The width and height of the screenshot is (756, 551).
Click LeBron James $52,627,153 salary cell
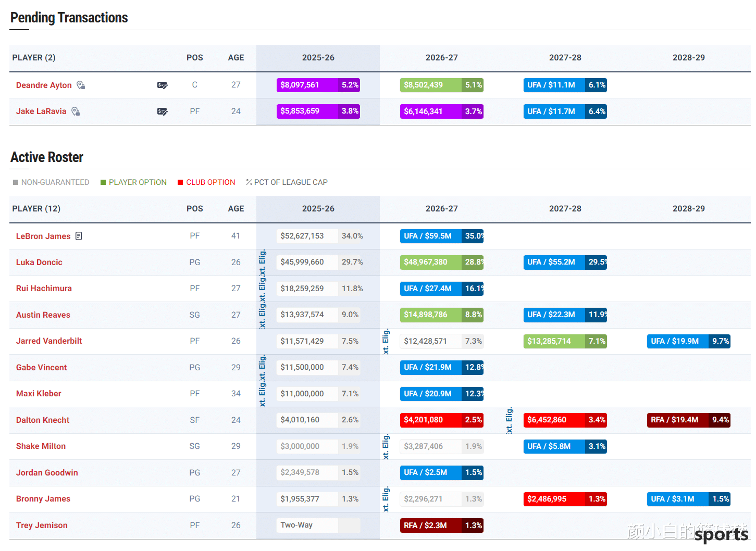click(318, 236)
